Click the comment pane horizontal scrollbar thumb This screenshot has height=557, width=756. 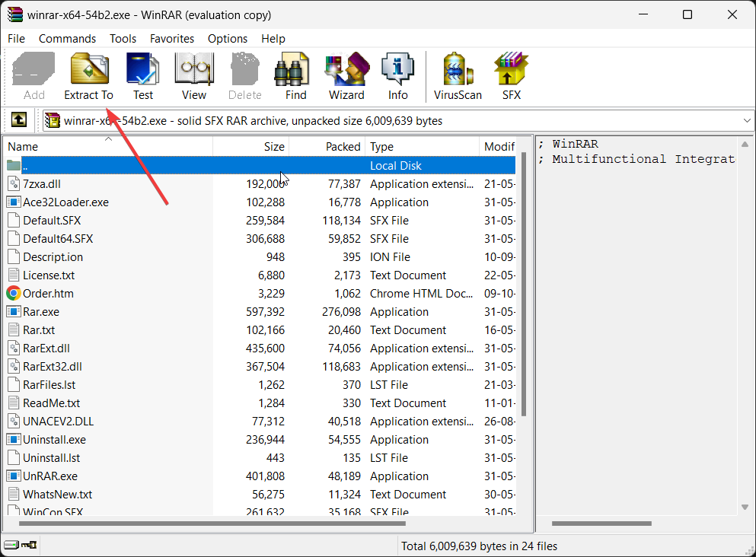(x=601, y=524)
